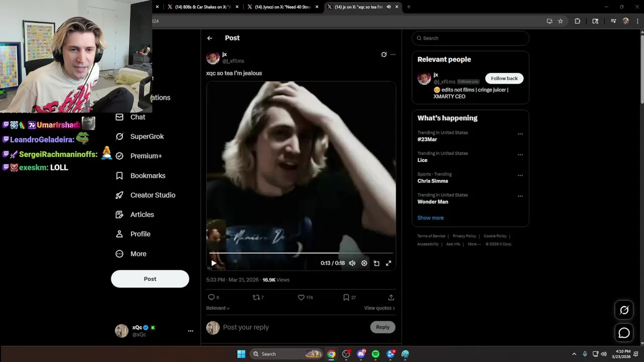Expand the More sidebar menu
This screenshot has width=644, height=362.
(131, 254)
